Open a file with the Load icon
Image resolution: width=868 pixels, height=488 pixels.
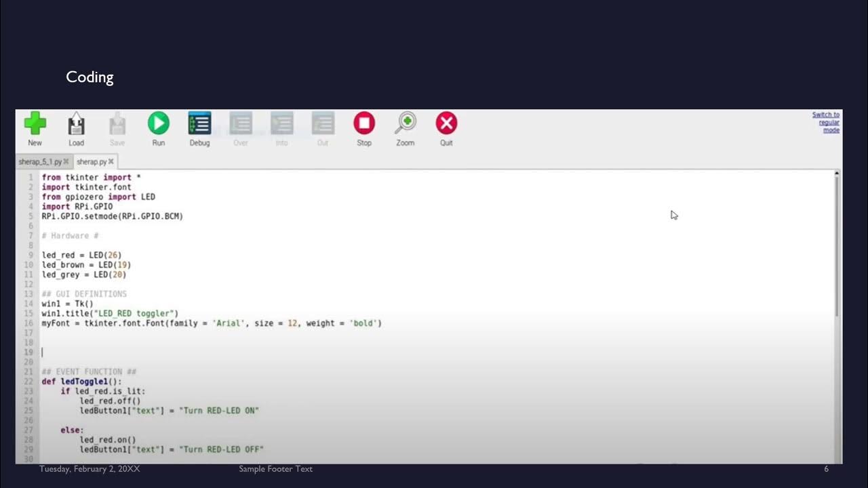click(x=76, y=129)
